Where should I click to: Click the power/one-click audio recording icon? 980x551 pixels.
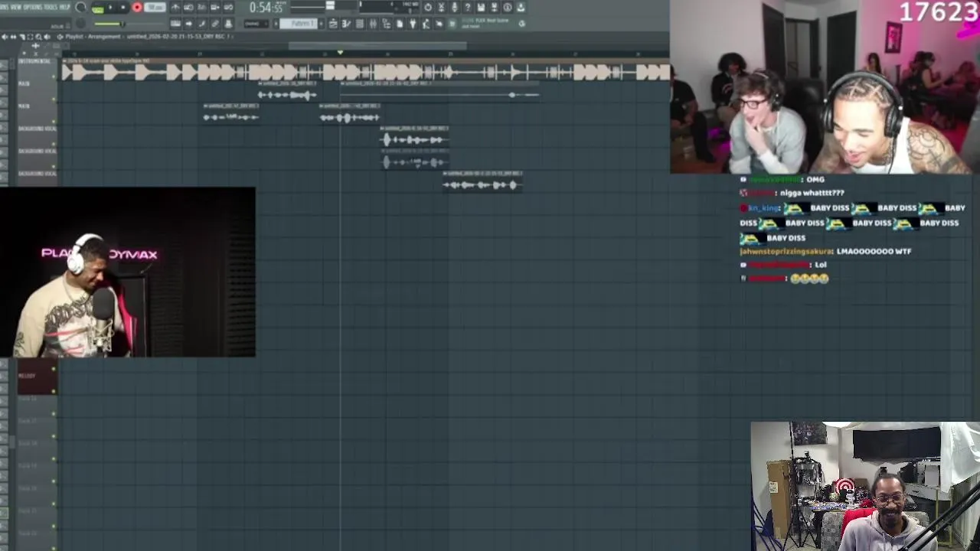coord(428,7)
